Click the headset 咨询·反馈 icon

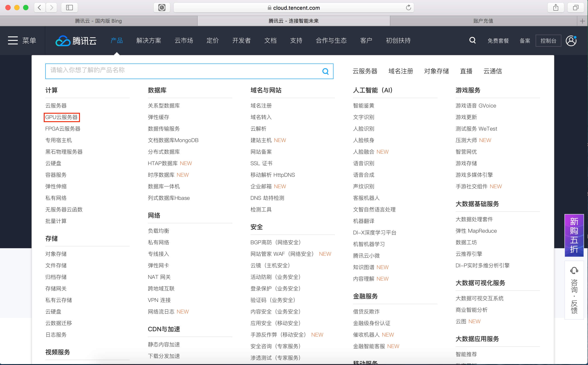tap(574, 270)
